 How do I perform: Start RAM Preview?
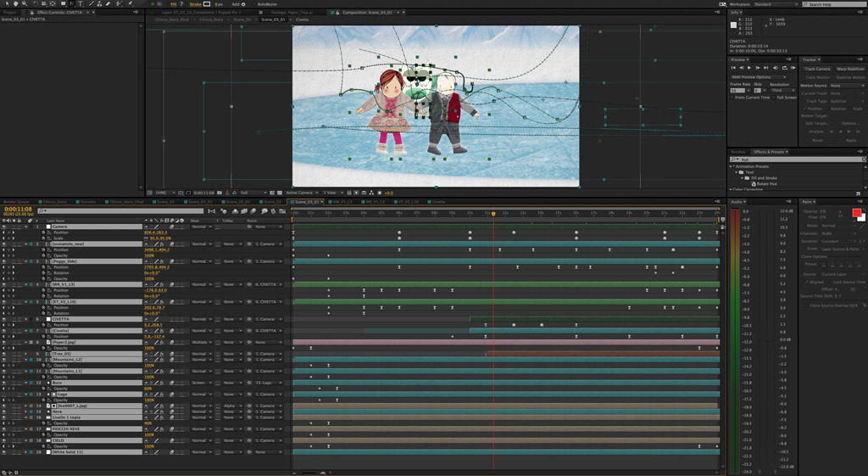pos(793,68)
